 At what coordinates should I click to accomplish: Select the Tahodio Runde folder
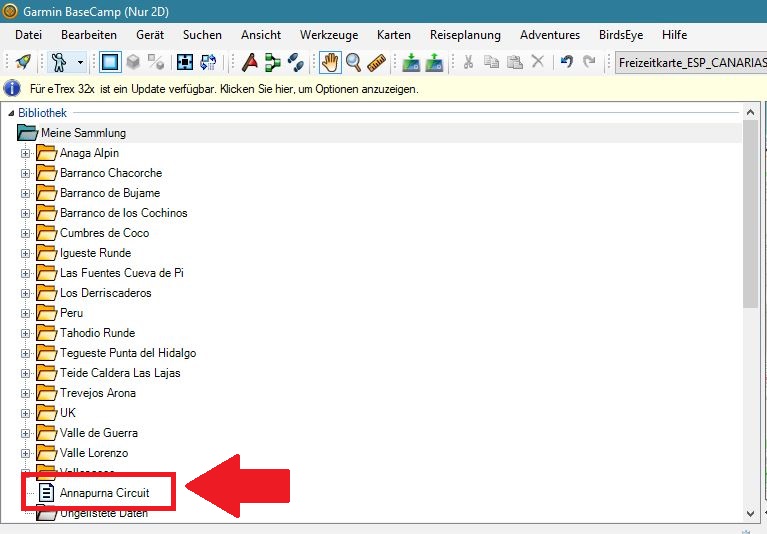(x=97, y=333)
